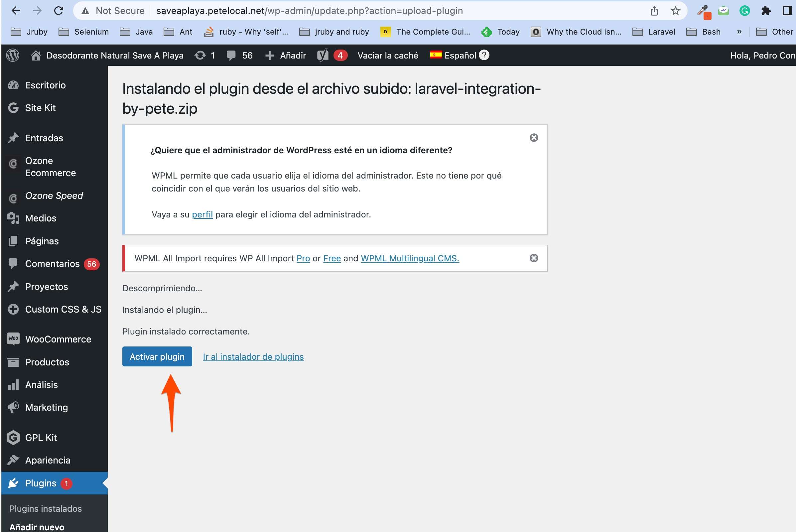This screenshot has height=532, width=796.
Task: Click the WPML help question mark
Action: coord(484,55)
